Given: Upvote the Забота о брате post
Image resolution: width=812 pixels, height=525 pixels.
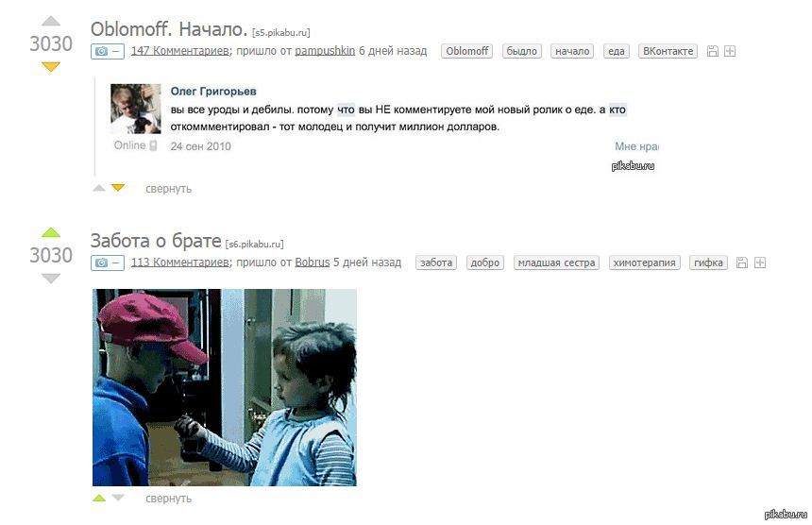Looking at the screenshot, I should coord(51,232).
